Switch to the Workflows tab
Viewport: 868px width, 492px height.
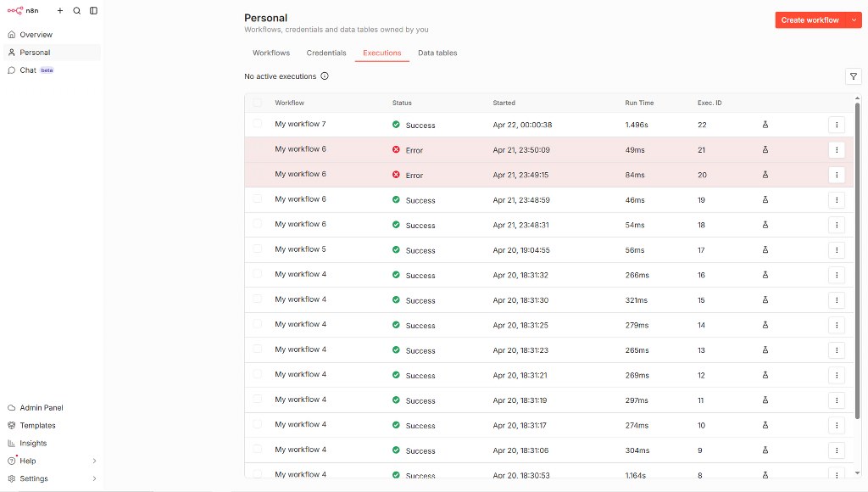271,53
